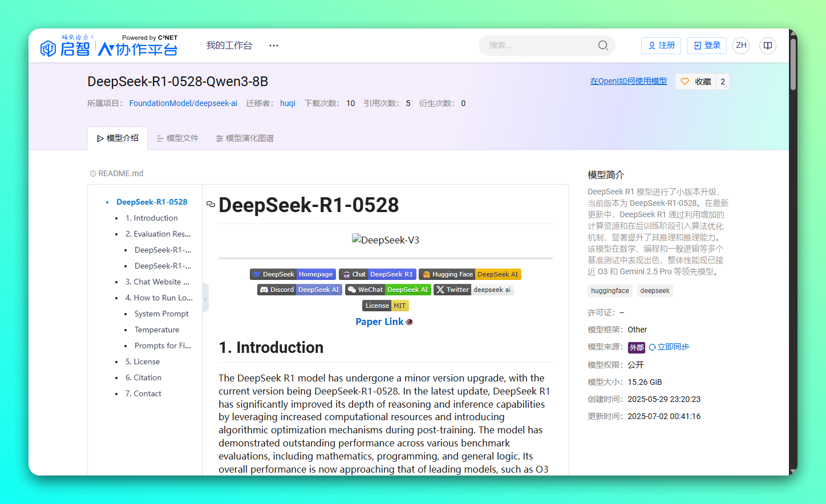Click the deepseek tag
The height and width of the screenshot is (504, 826).
point(655,291)
